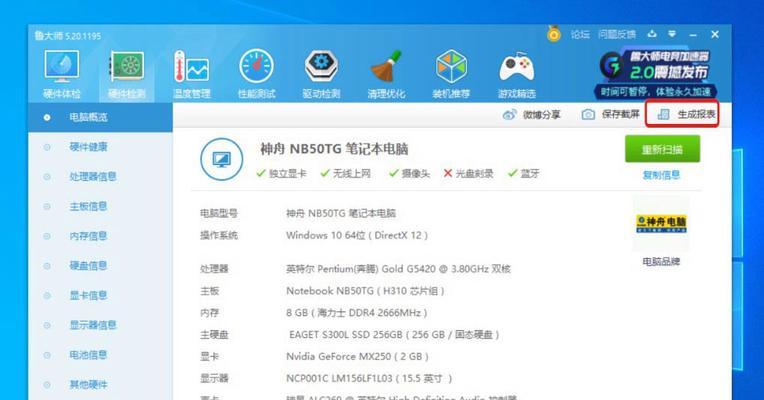Click 显示器 row label in details
This screenshot has width=764, height=400.
[x=214, y=379]
